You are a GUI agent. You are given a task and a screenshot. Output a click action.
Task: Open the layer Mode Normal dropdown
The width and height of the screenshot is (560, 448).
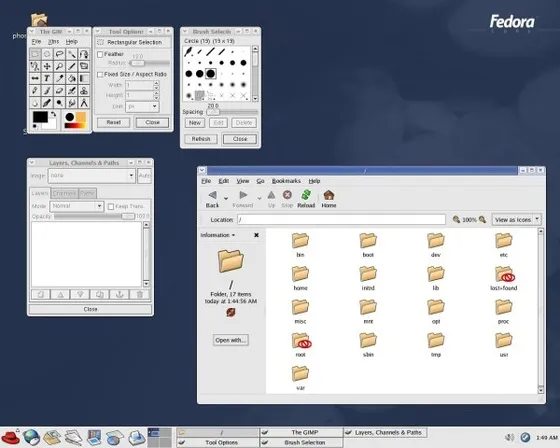point(77,206)
